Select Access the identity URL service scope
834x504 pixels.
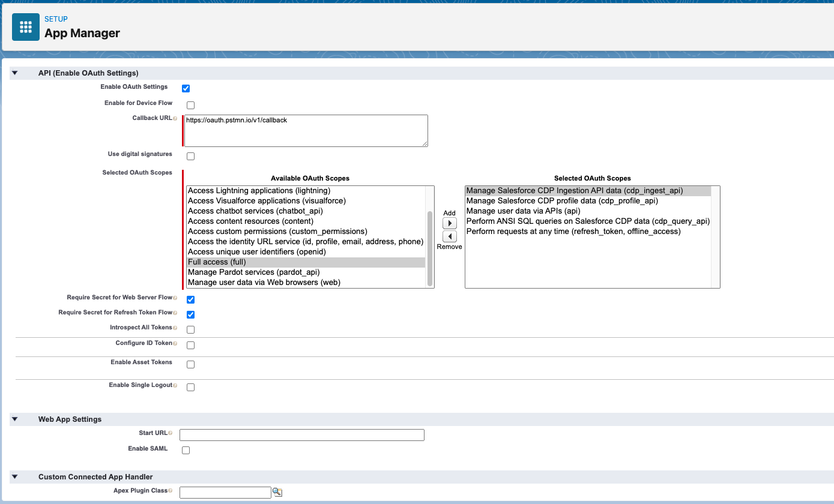(x=306, y=242)
